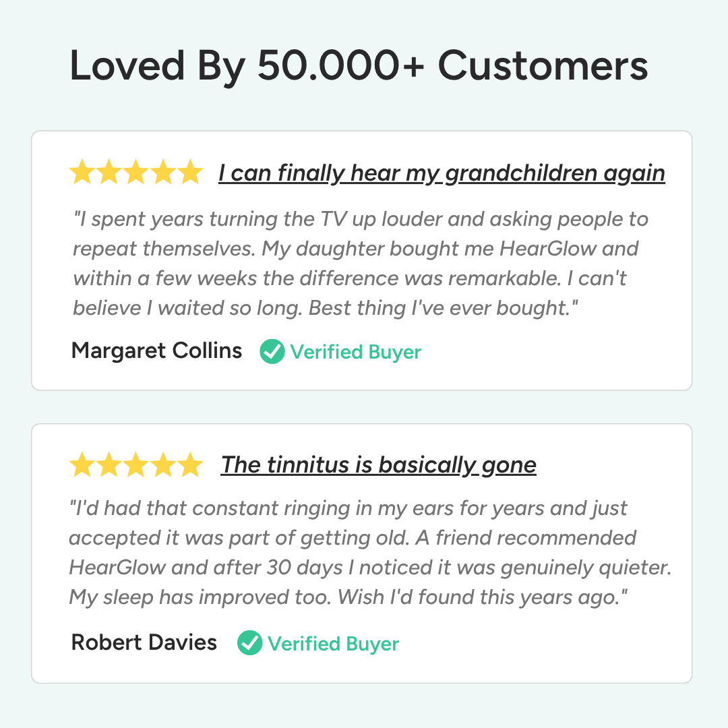Click the first star in Robert Davies' review

tap(83, 464)
